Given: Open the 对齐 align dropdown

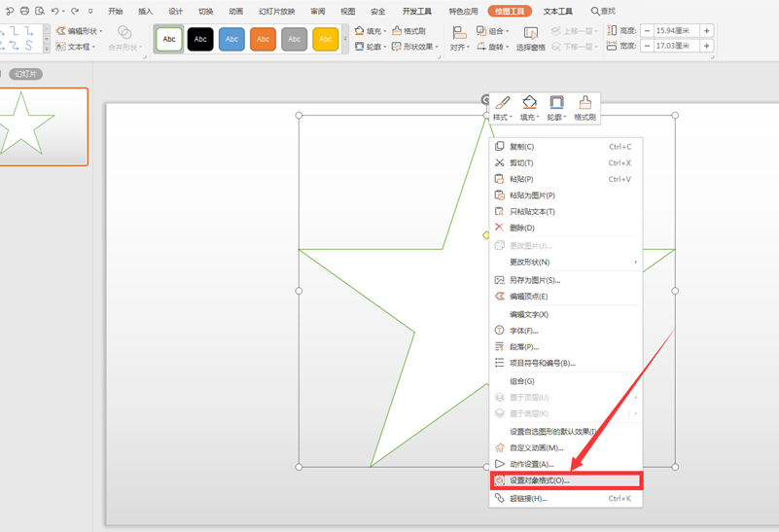Looking at the screenshot, I should (x=460, y=39).
